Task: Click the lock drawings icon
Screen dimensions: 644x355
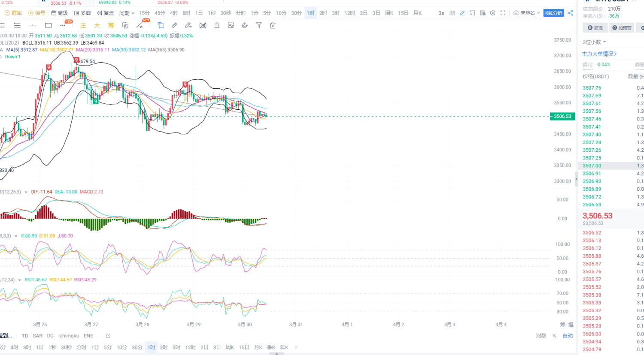Action: click(217, 25)
